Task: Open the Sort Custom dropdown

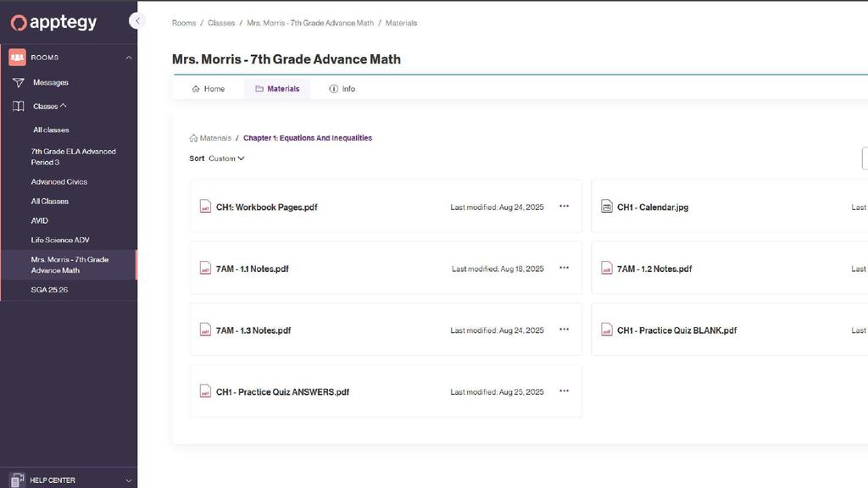Action: click(226, 158)
